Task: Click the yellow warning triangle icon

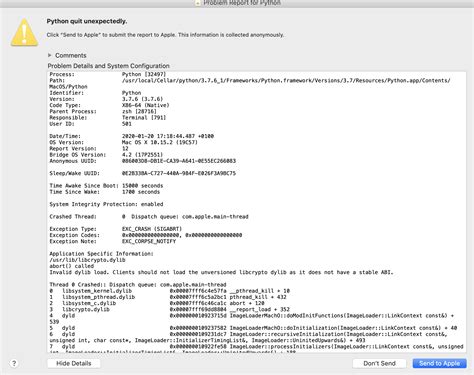Action: [x=24, y=32]
